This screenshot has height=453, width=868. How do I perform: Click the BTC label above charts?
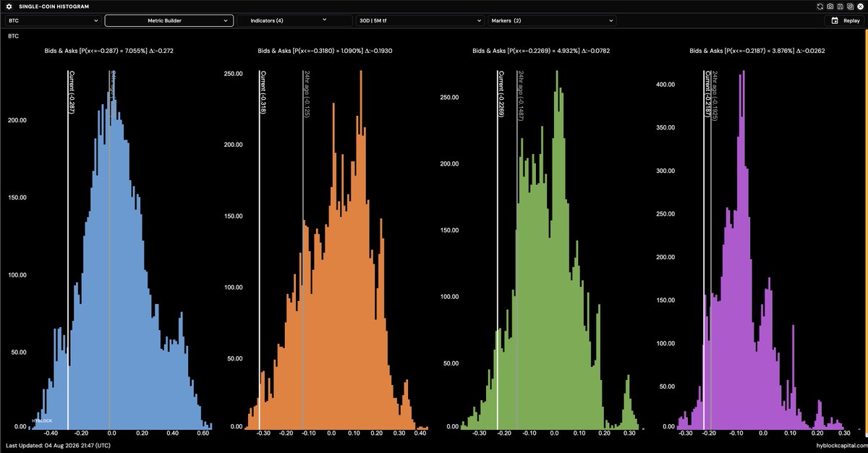[12, 35]
